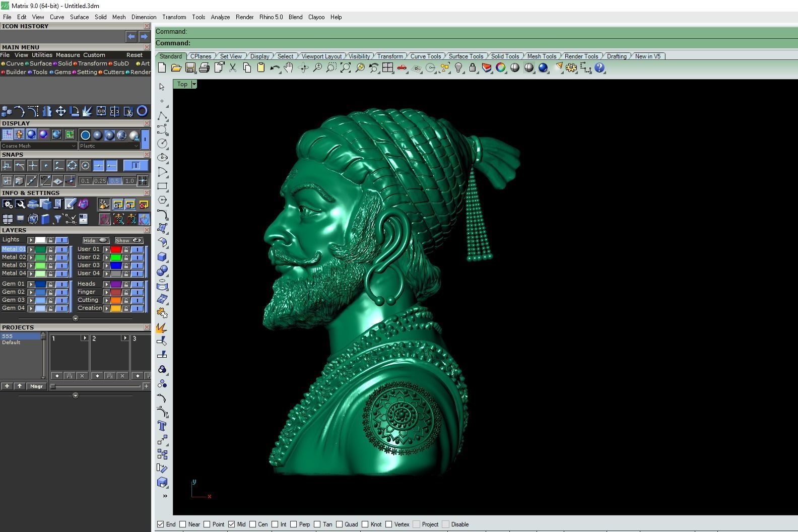This screenshot has width=798, height=532.
Task: Click the red car icon
Action: pyautogui.click(x=402, y=68)
